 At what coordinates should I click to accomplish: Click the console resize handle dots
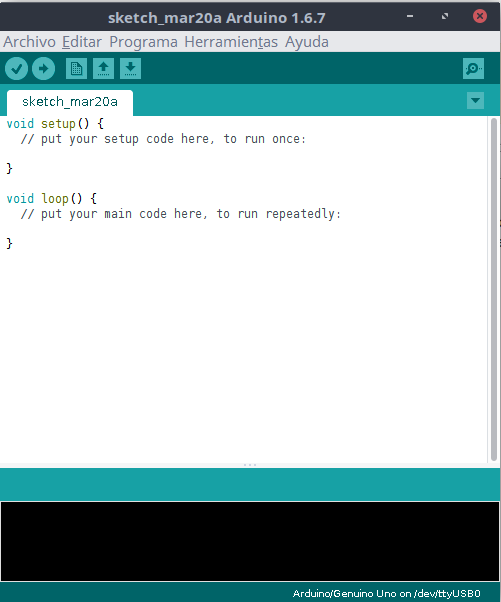click(x=250, y=465)
